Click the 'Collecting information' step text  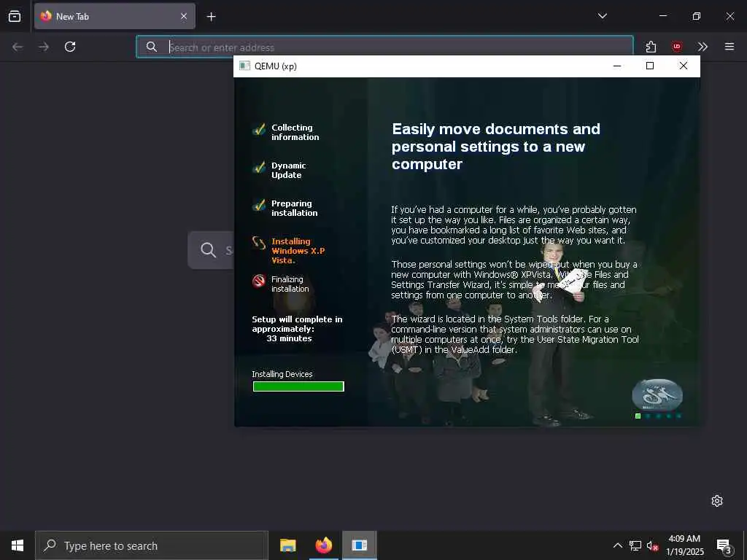pos(295,133)
